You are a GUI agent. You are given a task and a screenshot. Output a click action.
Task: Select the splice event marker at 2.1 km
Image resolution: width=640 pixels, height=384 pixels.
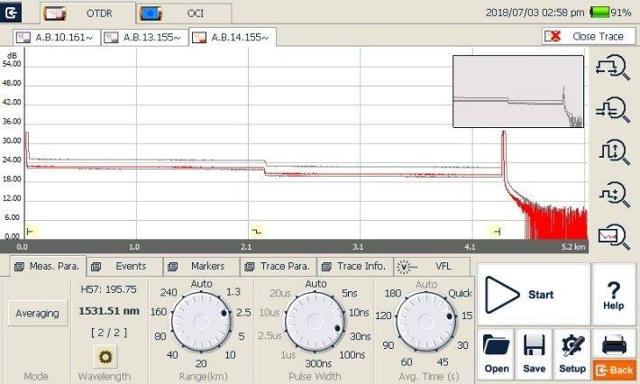coord(256,231)
